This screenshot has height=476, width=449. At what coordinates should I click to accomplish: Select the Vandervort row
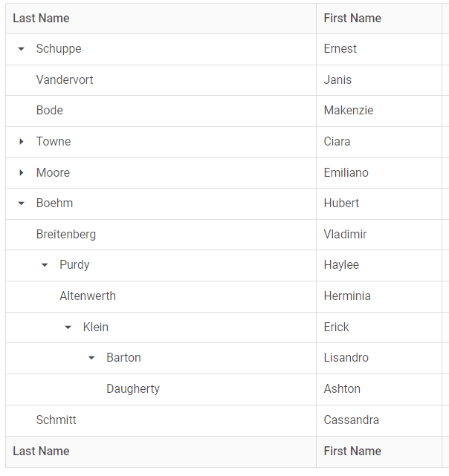coord(65,79)
